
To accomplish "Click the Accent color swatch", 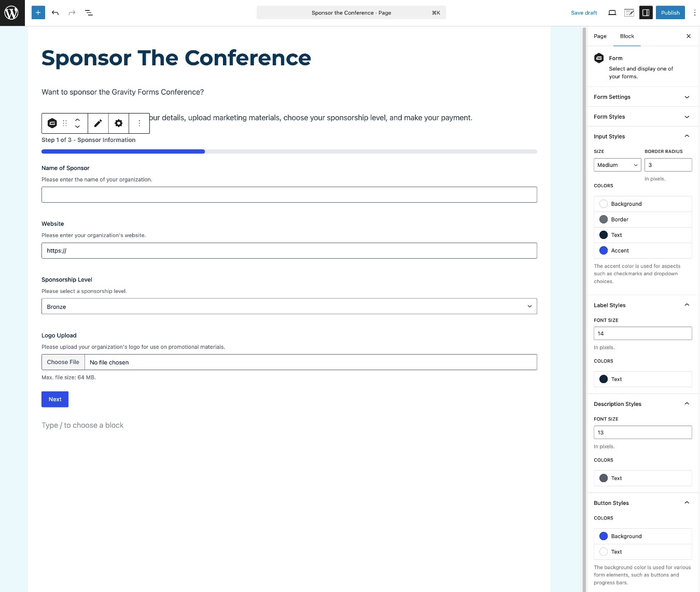I will click(x=604, y=250).
